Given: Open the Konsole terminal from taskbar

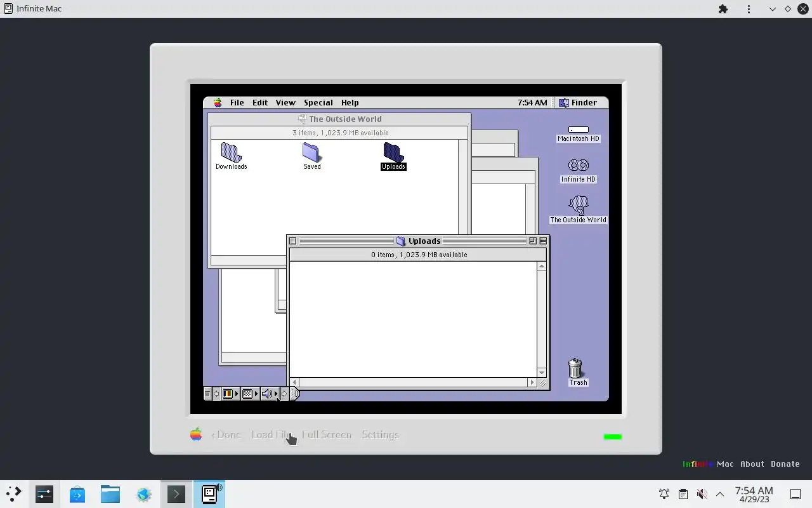Looking at the screenshot, I should coord(176,493).
